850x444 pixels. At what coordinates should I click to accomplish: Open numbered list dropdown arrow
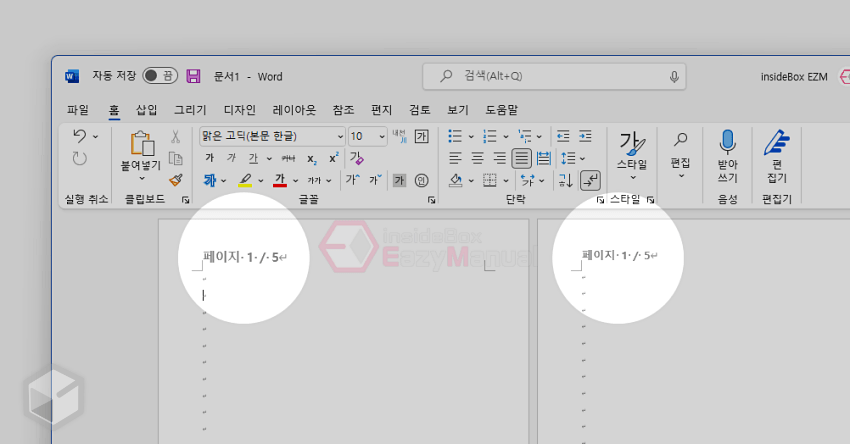tap(506, 136)
